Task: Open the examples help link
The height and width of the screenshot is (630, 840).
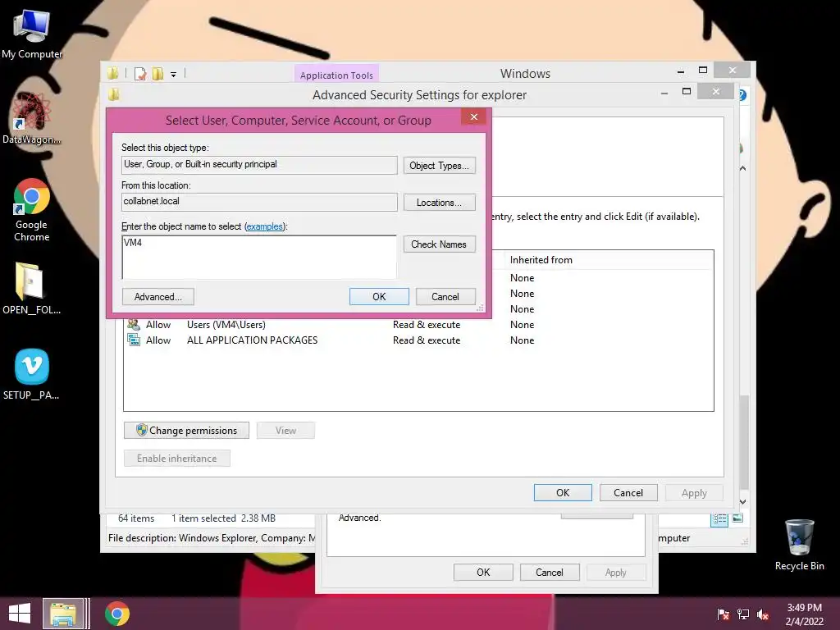Action: tap(265, 226)
